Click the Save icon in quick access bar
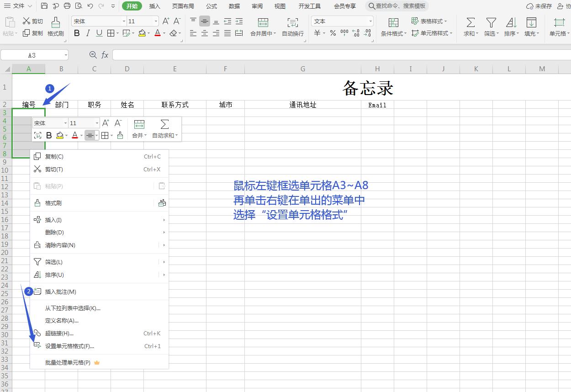 click(x=44, y=6)
